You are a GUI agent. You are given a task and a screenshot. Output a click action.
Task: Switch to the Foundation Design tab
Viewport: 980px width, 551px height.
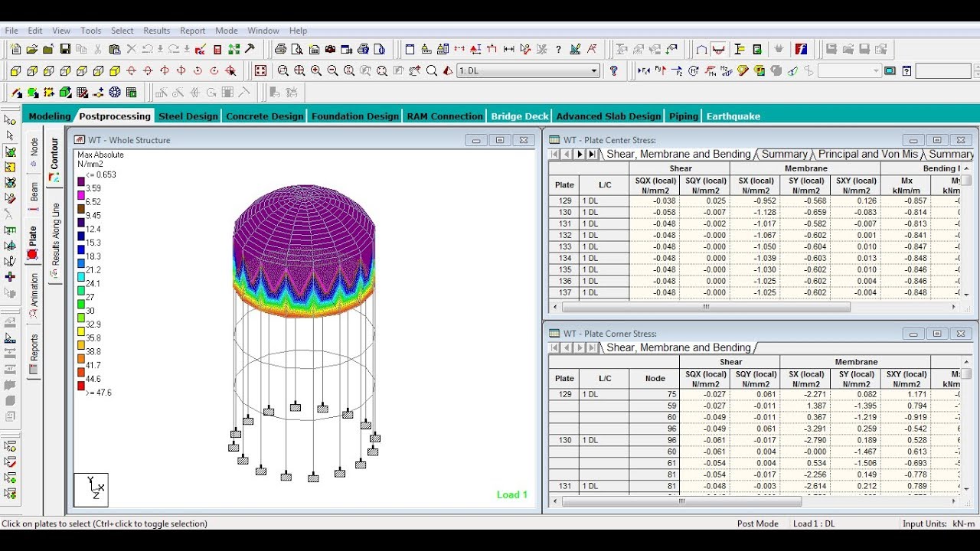tap(355, 116)
